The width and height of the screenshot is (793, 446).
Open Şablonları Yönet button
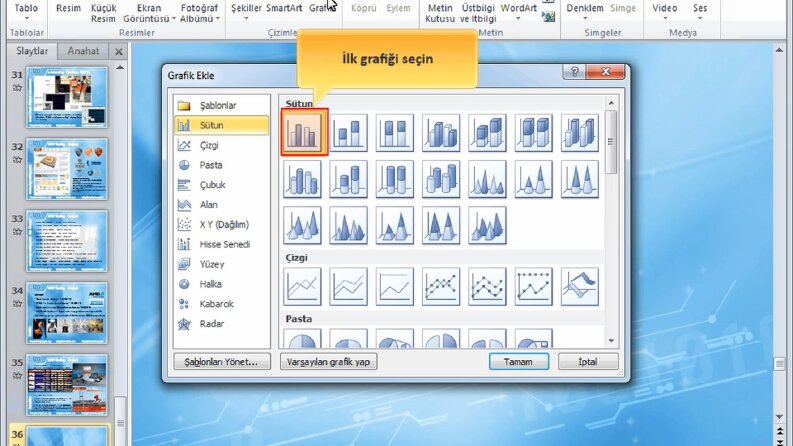click(222, 362)
